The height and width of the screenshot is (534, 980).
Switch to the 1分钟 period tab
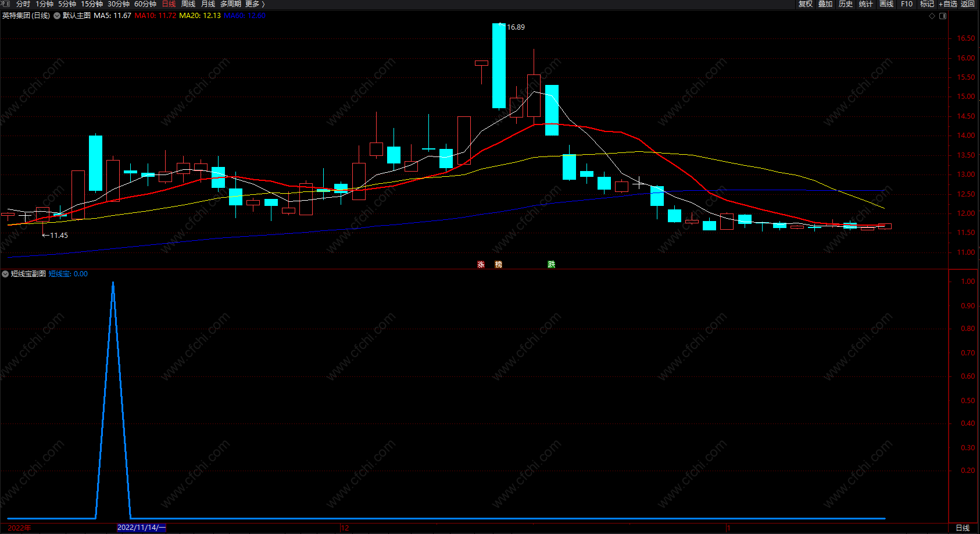[44, 4]
